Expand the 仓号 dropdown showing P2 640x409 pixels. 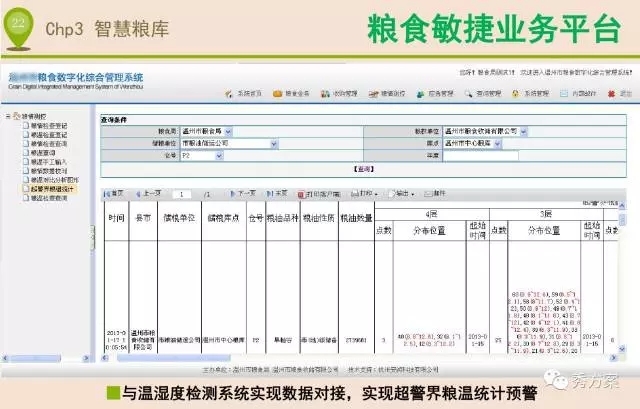pos(219,156)
